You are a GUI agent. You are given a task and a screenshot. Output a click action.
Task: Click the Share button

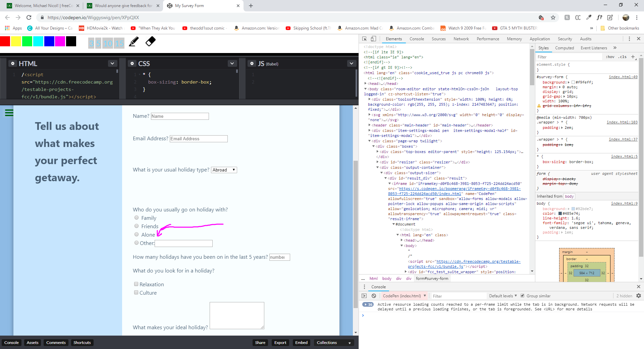pos(260,343)
